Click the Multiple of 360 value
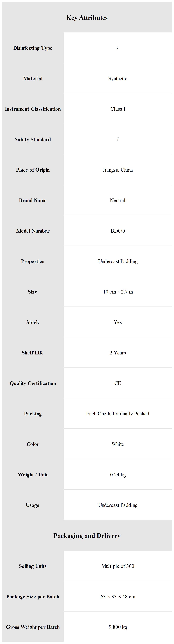This screenshot has height=644, width=174. point(118,566)
